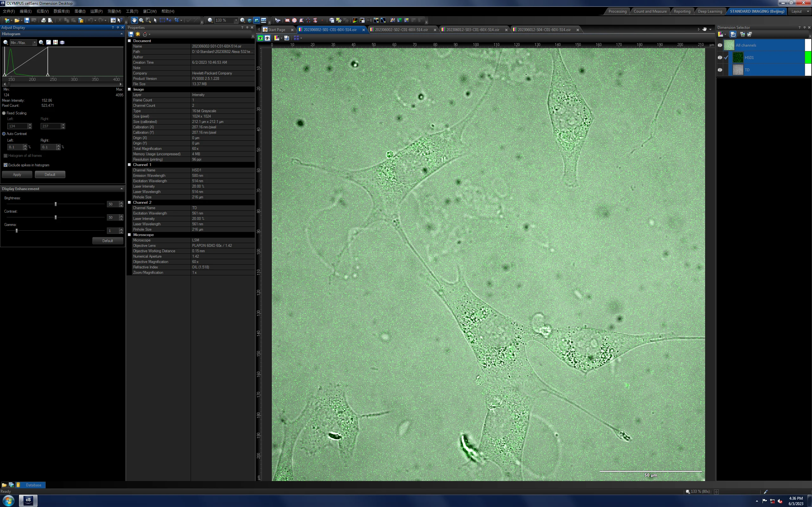Viewport: 812px width, 507px height.
Task: Select the Crop tool in toolbar
Action: coord(176,20)
